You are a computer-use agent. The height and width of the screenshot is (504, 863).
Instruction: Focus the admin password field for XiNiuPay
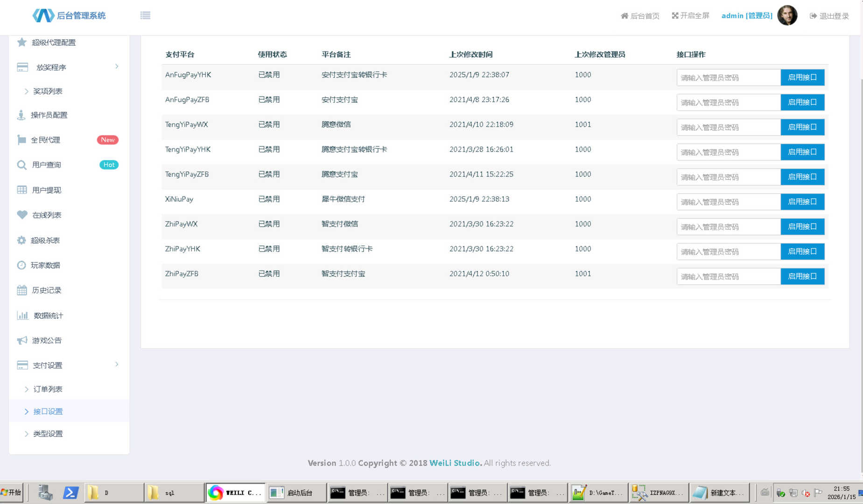pyautogui.click(x=728, y=202)
